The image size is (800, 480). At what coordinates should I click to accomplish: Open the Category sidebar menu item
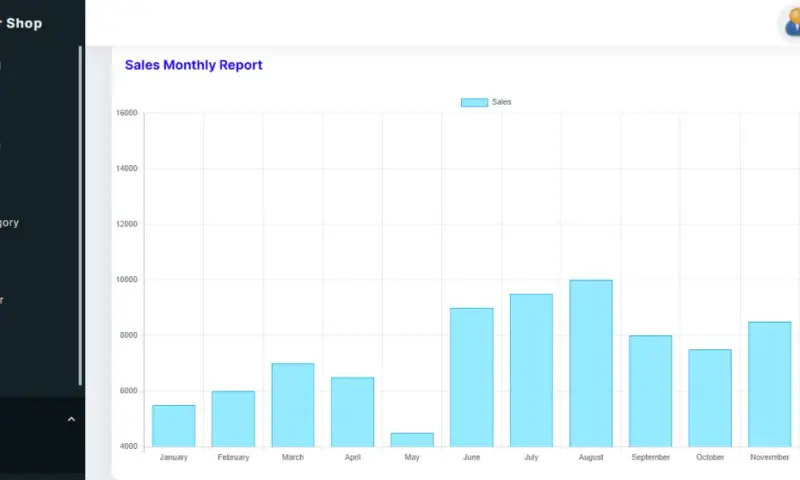(9, 223)
